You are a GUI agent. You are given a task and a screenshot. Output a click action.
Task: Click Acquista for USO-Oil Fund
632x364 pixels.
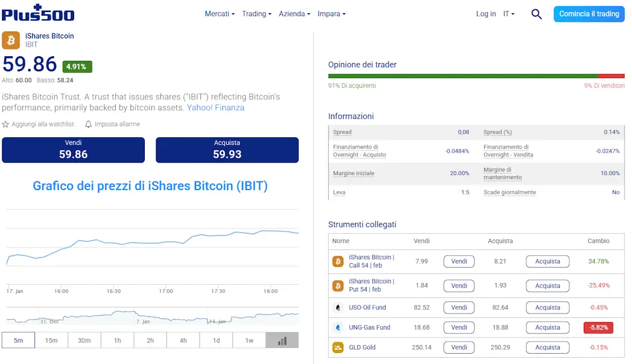pos(548,308)
